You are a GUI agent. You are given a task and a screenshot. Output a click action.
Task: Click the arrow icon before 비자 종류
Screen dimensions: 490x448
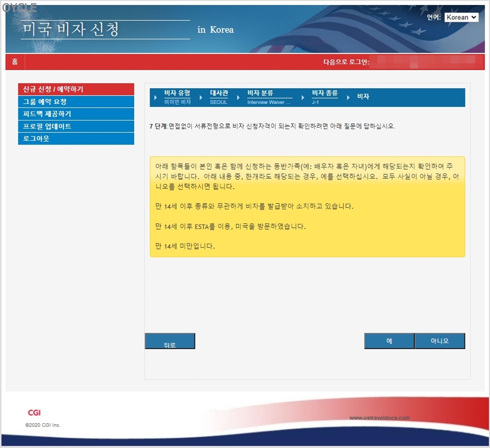pos(303,98)
